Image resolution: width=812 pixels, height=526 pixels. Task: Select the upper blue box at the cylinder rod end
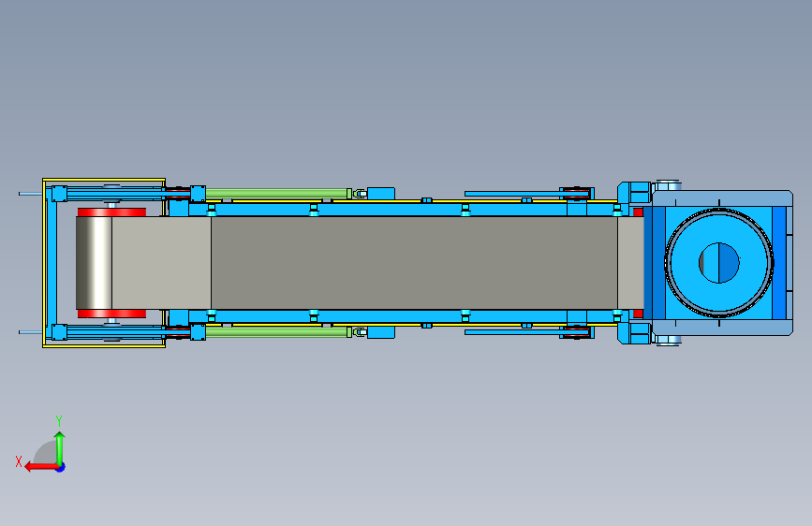[x=380, y=194]
